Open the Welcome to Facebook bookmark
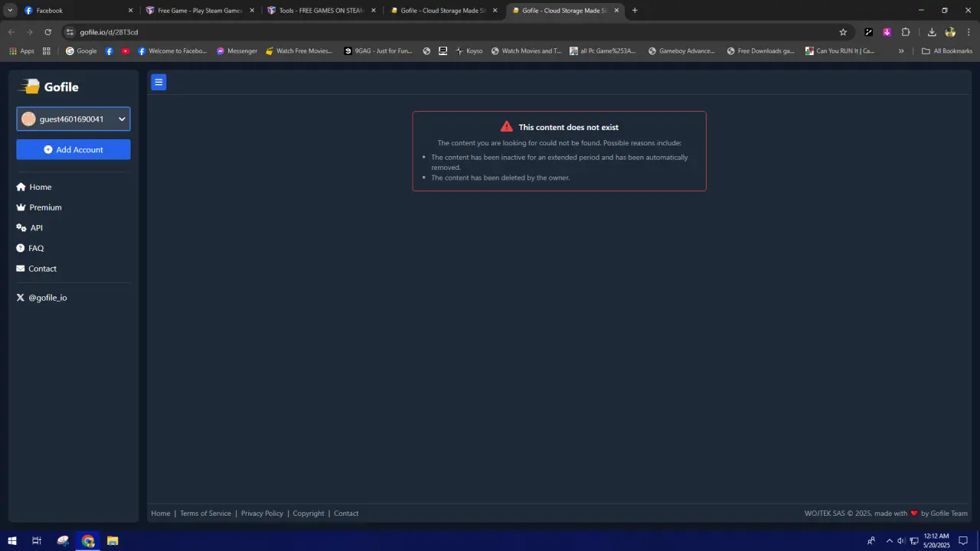 pyautogui.click(x=172, y=51)
